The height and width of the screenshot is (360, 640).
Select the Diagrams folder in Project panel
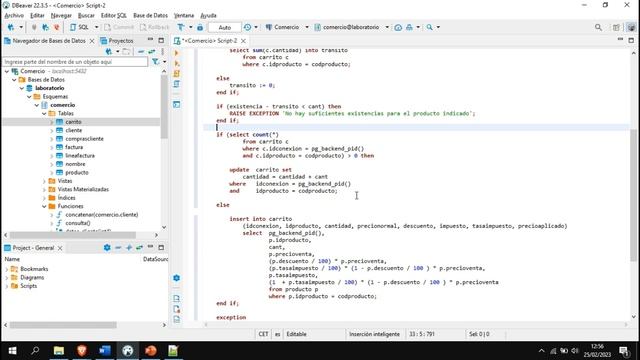click(32, 278)
